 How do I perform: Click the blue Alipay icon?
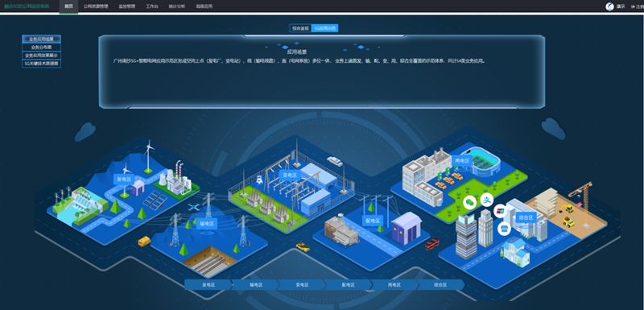(x=487, y=200)
